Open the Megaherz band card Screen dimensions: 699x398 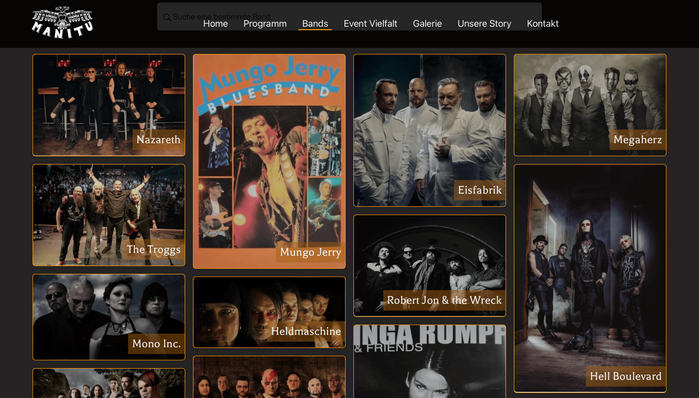[590, 105]
